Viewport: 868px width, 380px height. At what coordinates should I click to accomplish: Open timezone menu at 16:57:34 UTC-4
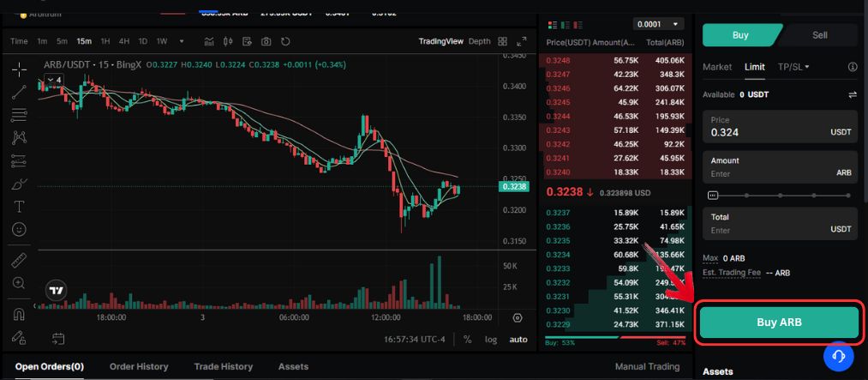coord(414,340)
